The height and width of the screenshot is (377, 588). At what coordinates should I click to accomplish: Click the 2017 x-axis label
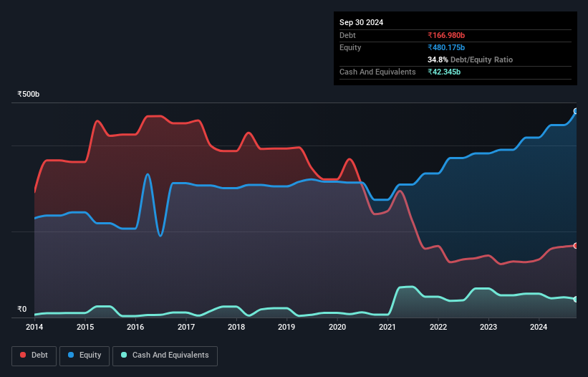coord(186,327)
